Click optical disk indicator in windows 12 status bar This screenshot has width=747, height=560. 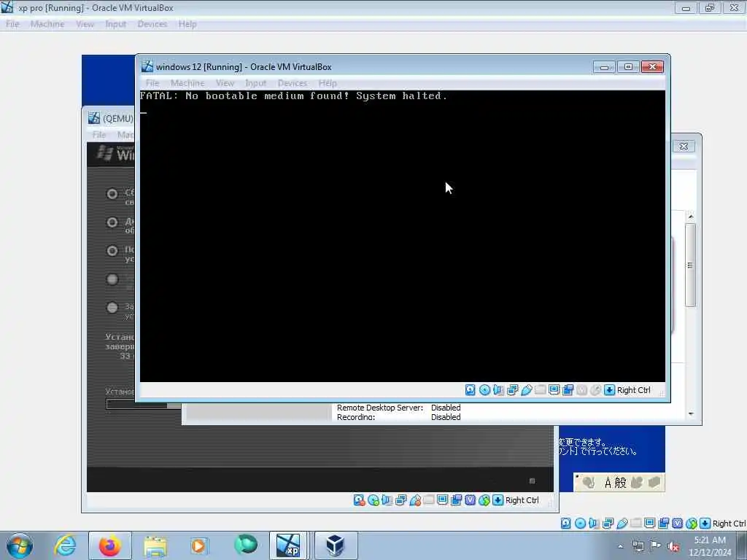tap(484, 390)
